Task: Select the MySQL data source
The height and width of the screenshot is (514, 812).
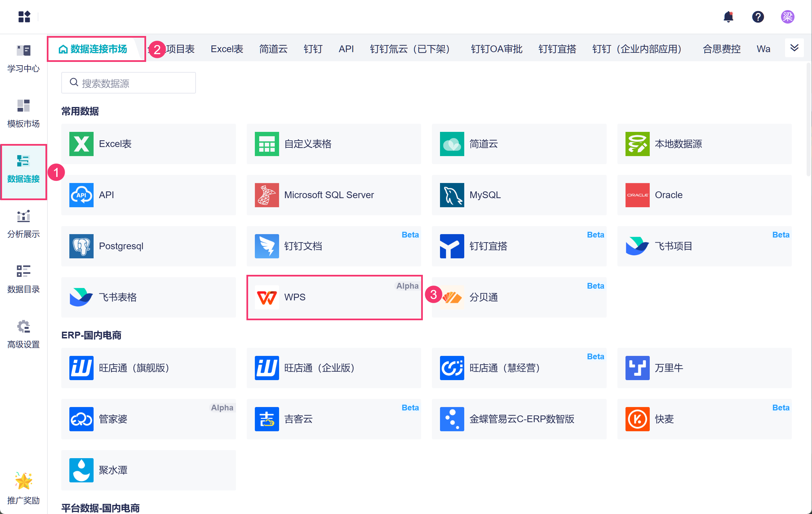Action: click(519, 195)
